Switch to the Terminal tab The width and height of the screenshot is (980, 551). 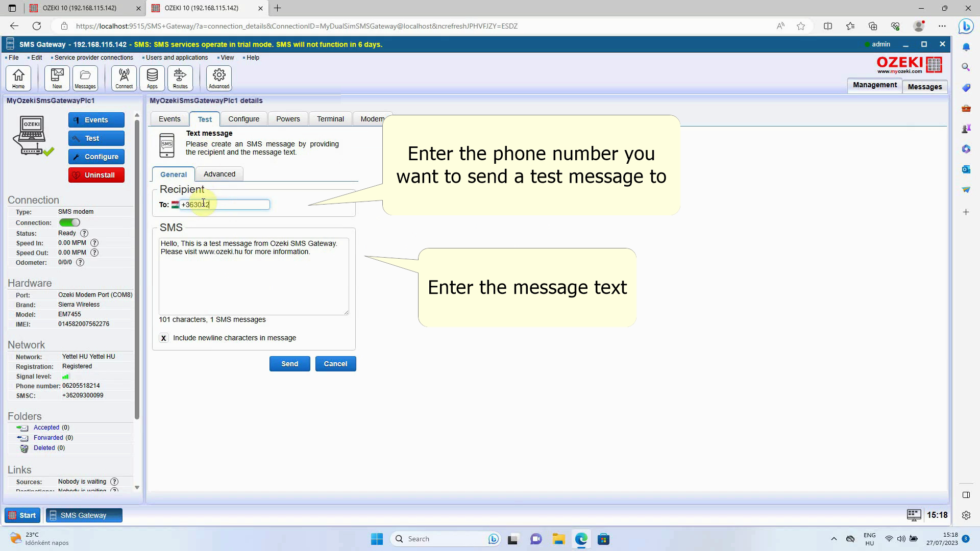click(330, 119)
